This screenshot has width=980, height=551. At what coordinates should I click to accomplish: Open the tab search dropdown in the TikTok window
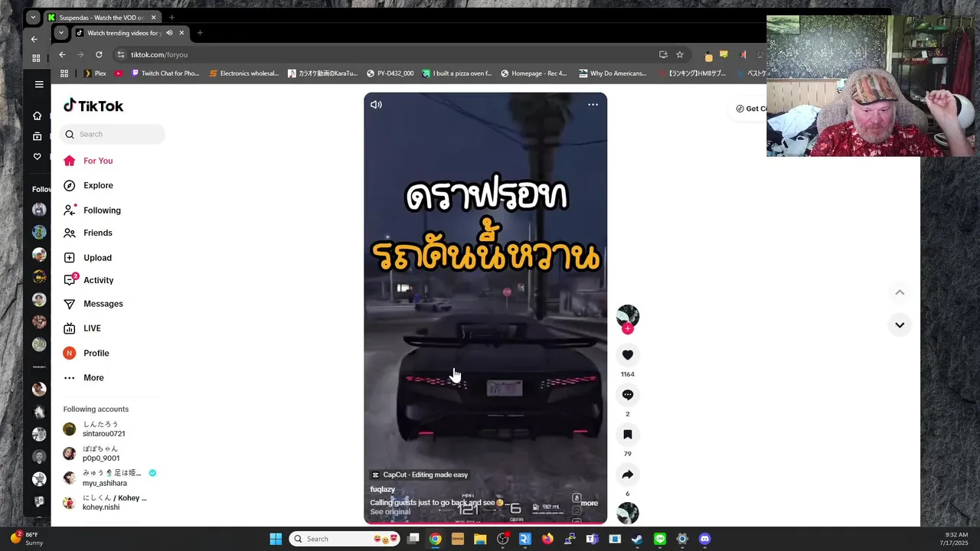[x=60, y=33]
